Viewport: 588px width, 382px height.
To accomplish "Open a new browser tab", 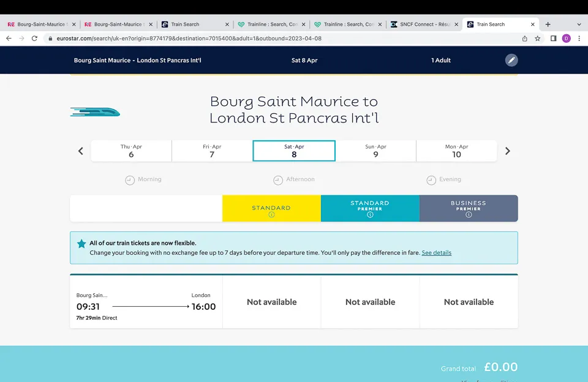I will (x=548, y=24).
